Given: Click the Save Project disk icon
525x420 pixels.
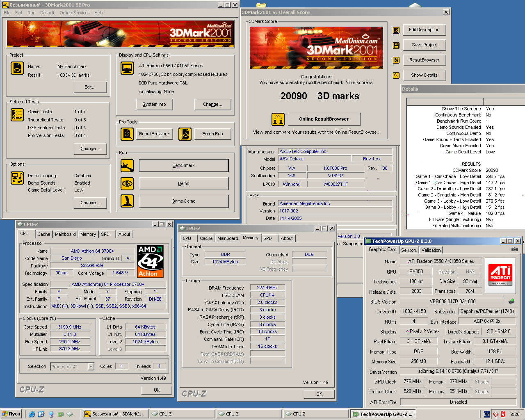Looking at the screenshot, I should click(x=396, y=45).
